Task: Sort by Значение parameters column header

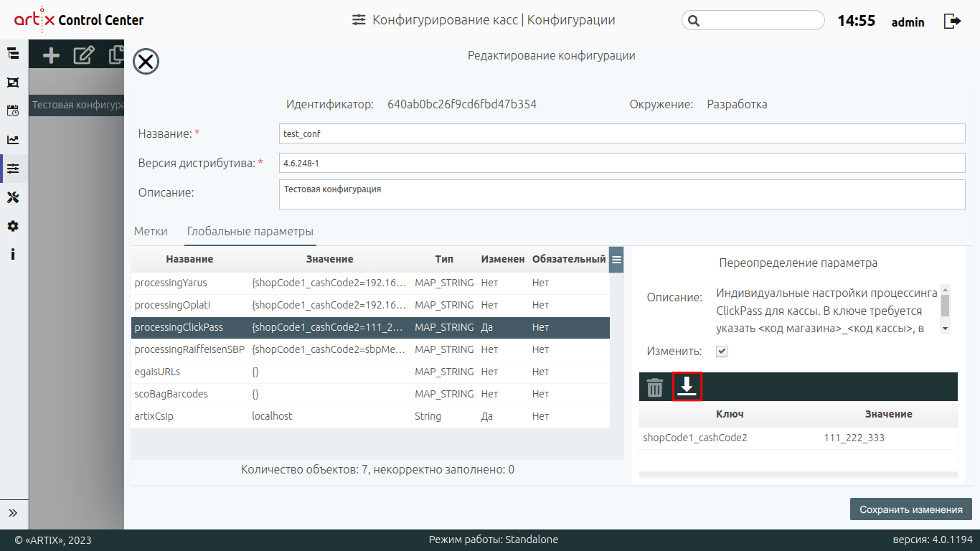Action: (329, 259)
